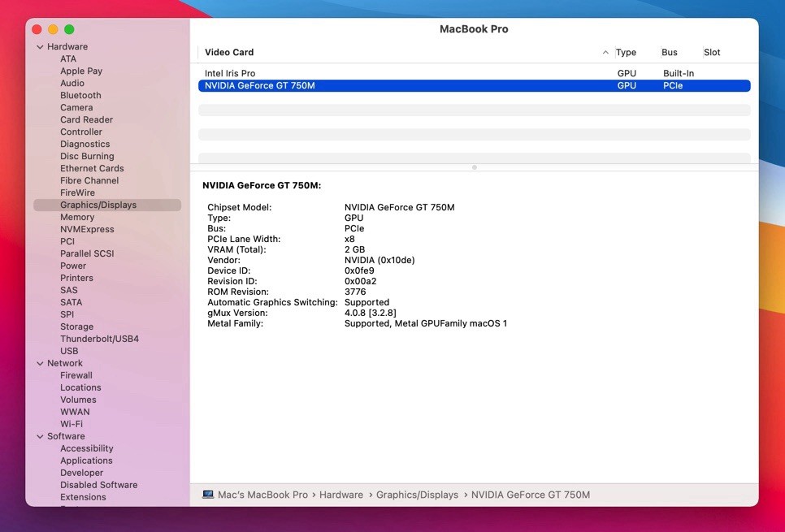Select Volumes under Network
Image resolution: width=785 pixels, height=532 pixels.
tap(78, 400)
